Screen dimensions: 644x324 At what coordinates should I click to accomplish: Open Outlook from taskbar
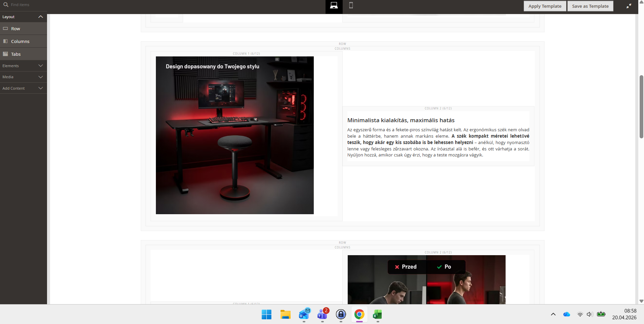pos(304,314)
